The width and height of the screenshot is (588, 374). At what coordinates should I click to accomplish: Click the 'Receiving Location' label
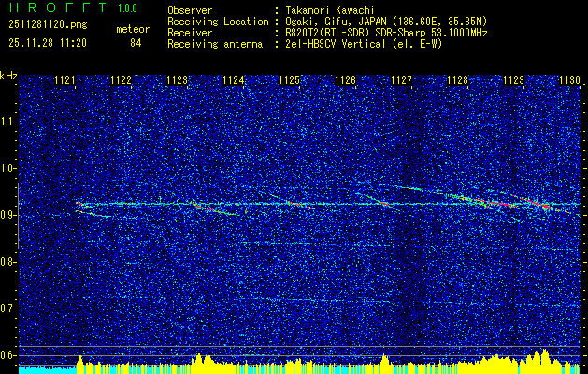[x=218, y=22]
